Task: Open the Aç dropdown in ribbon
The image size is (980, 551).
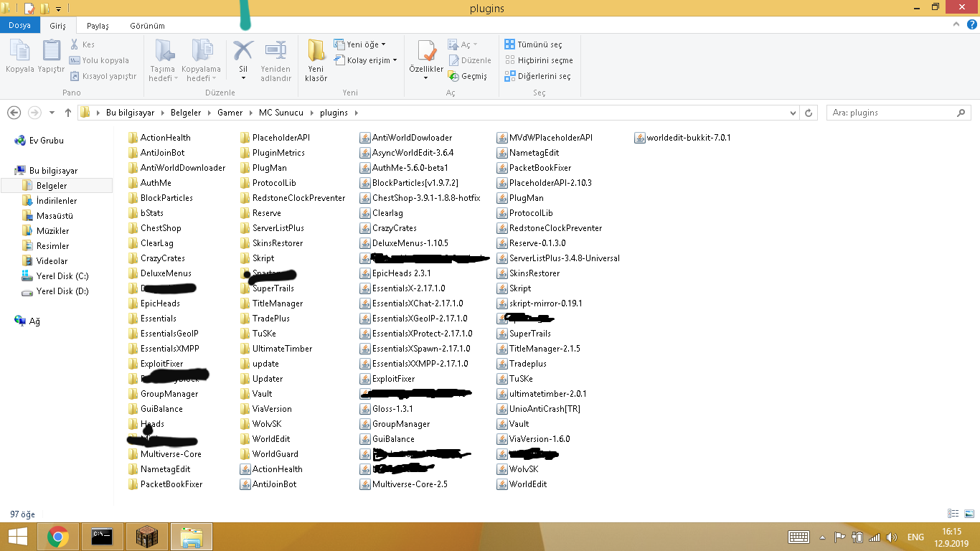Action: tap(462, 44)
